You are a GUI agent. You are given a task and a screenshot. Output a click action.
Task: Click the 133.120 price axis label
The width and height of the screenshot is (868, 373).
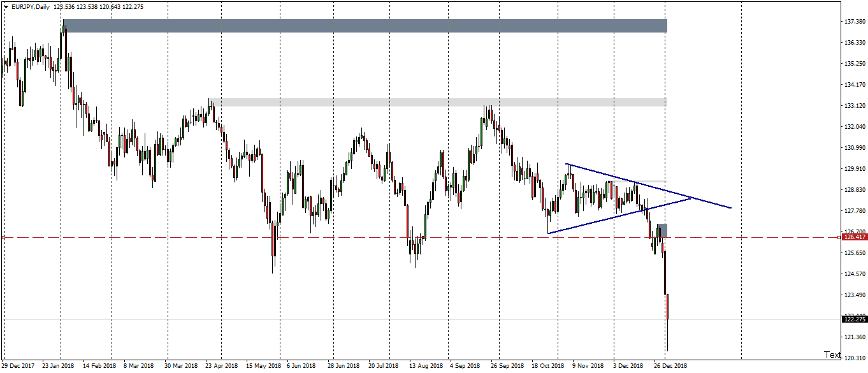[854, 106]
